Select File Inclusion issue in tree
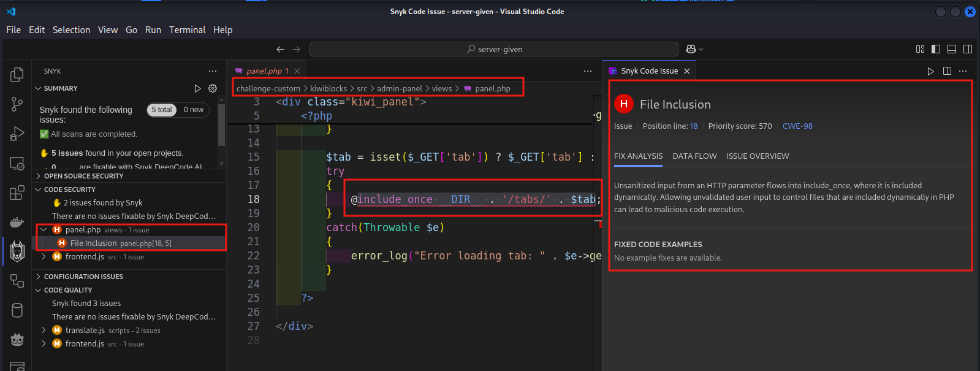The width and height of the screenshot is (980, 371). coord(129,243)
